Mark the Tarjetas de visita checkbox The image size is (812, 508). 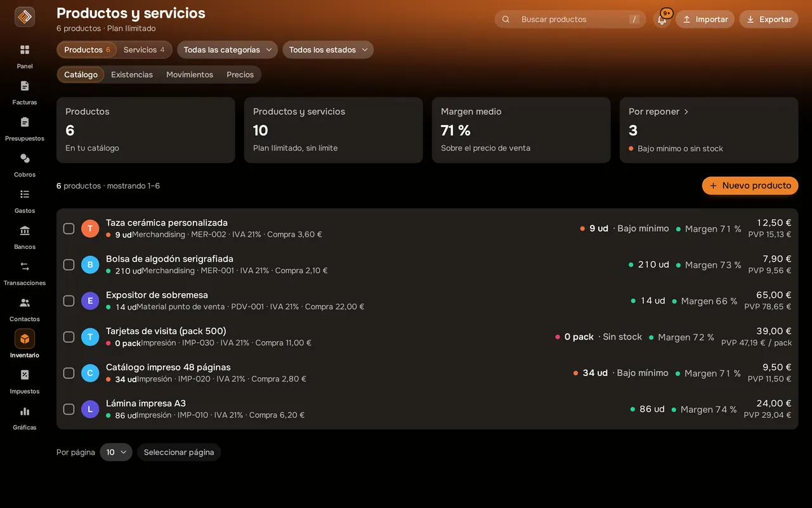click(69, 337)
